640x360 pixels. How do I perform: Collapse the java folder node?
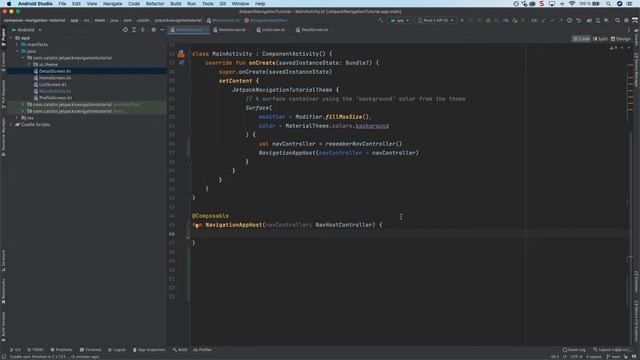coord(17,51)
